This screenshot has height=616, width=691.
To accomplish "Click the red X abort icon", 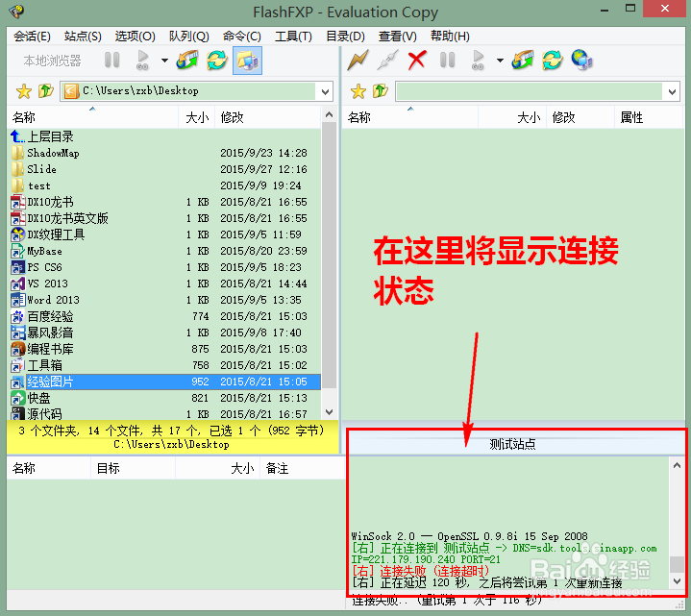I will tap(417, 60).
